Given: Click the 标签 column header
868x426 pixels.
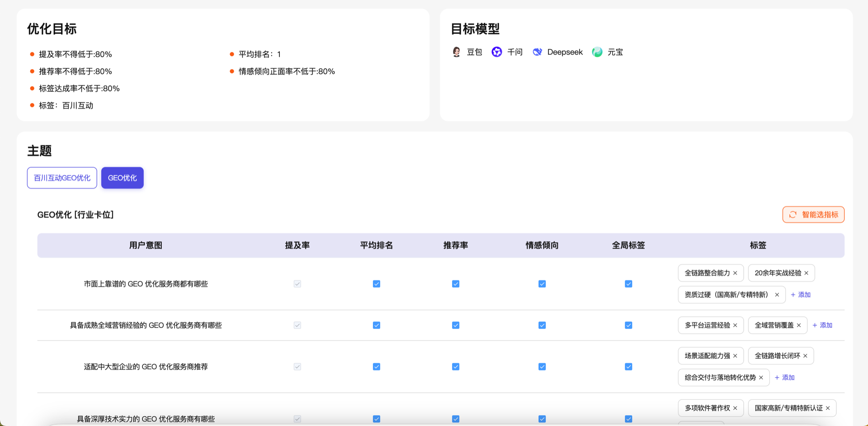Looking at the screenshot, I should coord(758,246).
